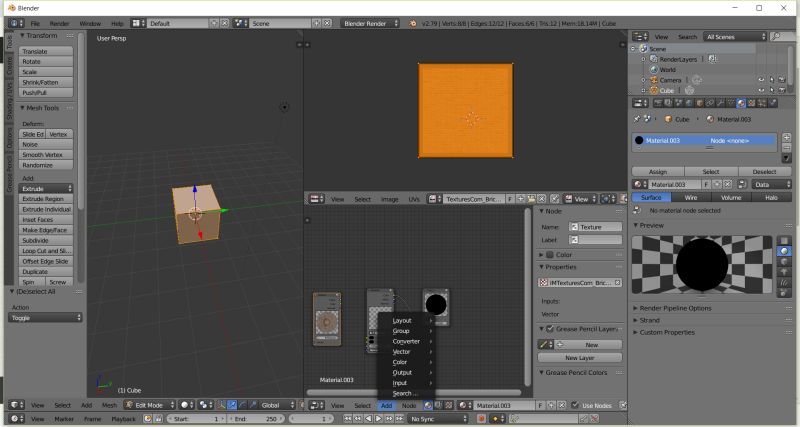Toggle Cube renderability camera icon in Outliner
The width and height of the screenshot is (800, 427).
pyautogui.click(x=782, y=90)
